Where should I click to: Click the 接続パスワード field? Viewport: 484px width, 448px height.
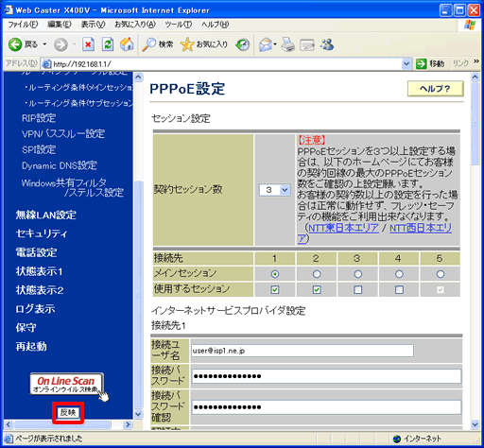[326, 376]
